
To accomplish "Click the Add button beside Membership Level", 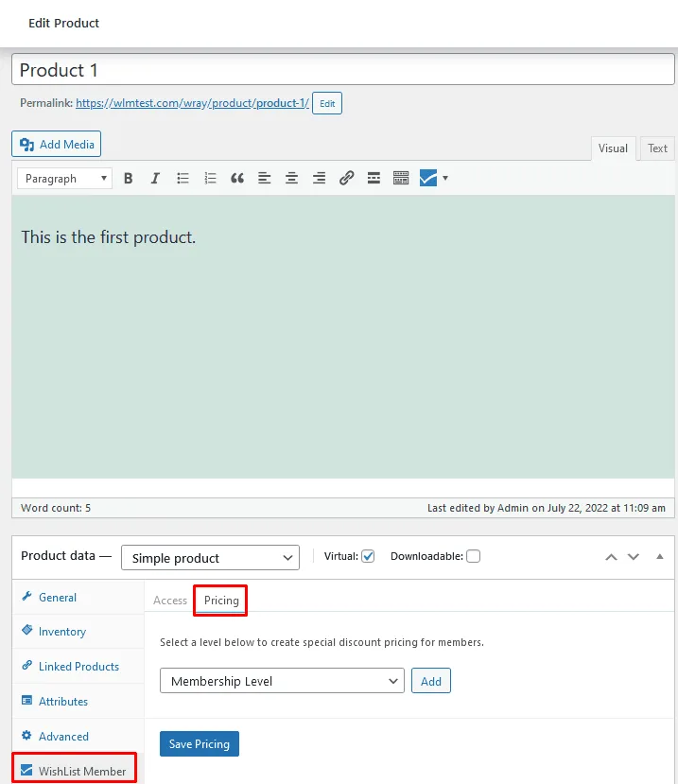I will (431, 681).
